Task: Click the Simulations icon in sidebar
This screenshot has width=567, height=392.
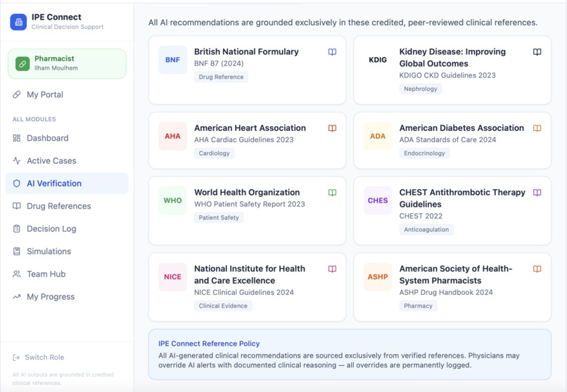Action: point(17,251)
